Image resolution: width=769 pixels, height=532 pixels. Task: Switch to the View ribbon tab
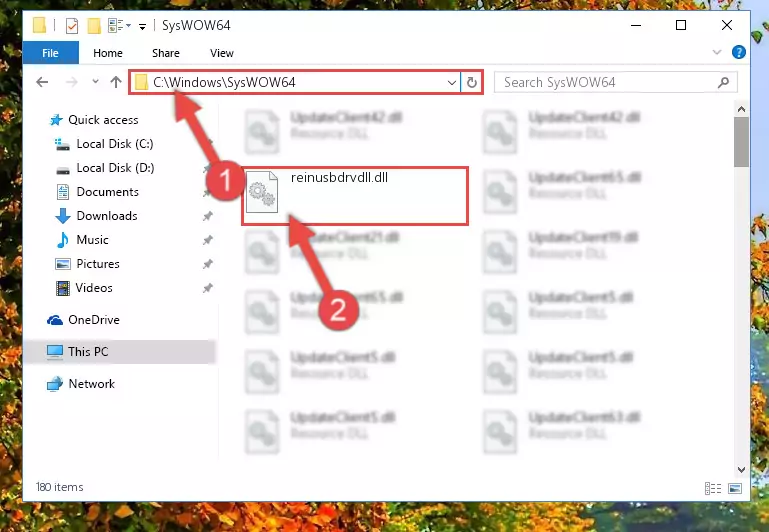click(222, 53)
